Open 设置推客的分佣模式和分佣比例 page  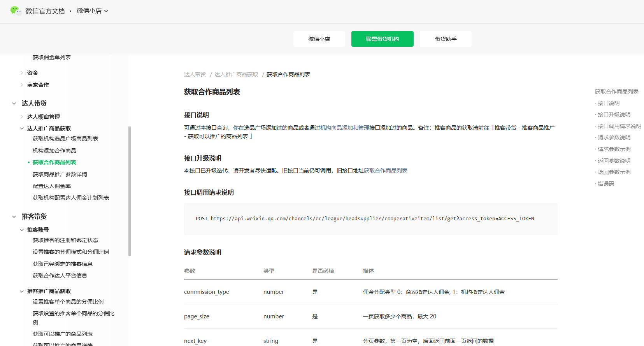(x=71, y=252)
